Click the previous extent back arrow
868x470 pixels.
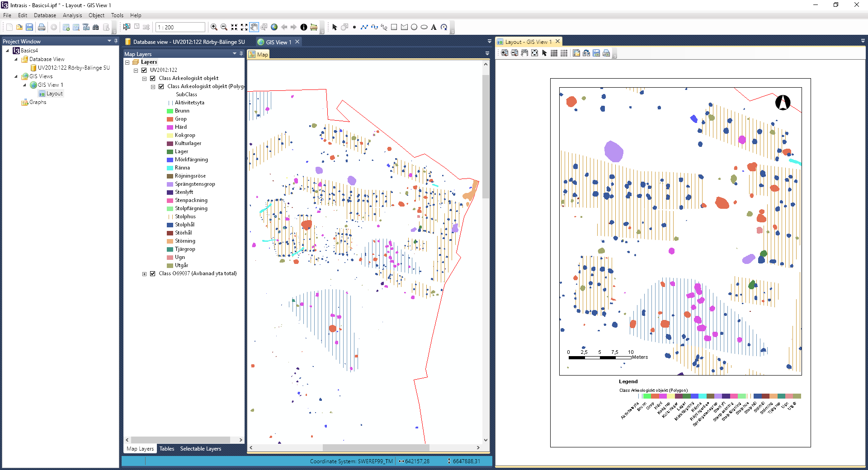284,27
